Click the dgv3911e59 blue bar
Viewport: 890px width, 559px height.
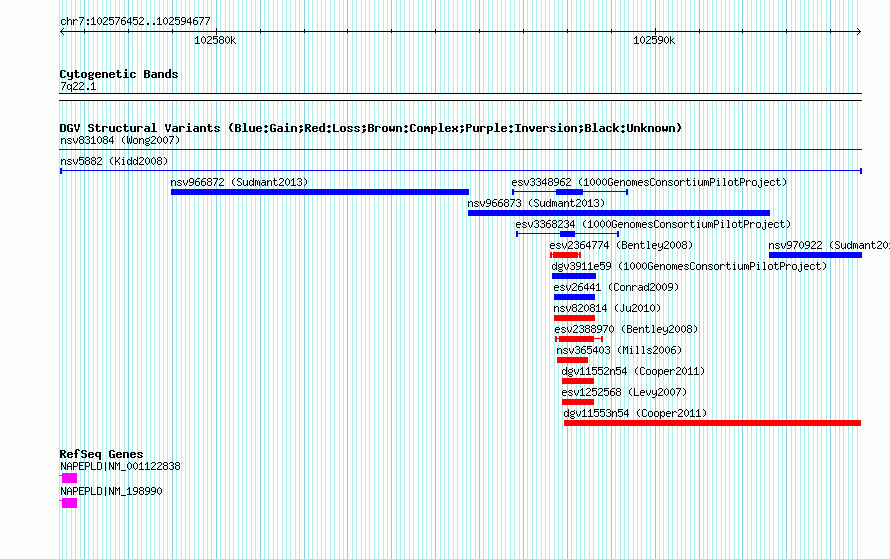point(574,276)
